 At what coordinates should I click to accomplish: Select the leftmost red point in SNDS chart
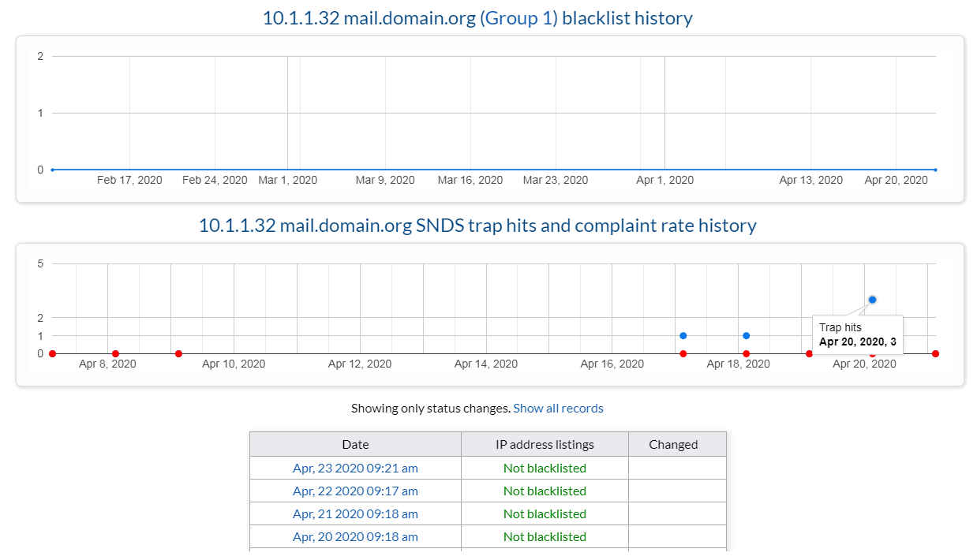[x=52, y=353]
